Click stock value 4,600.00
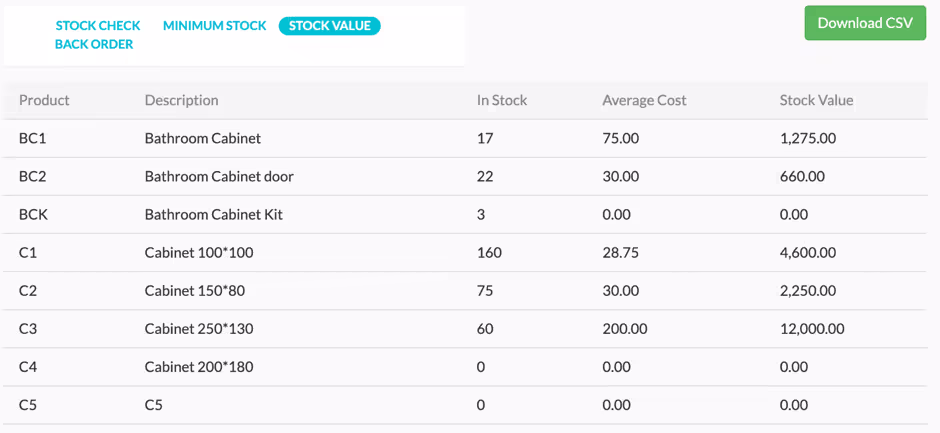Viewport: 940px width, 433px height. coord(808,253)
